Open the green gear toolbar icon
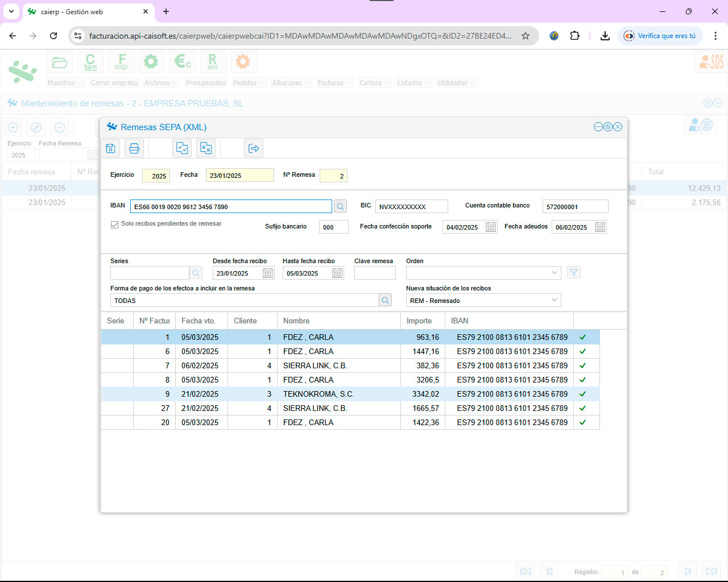Screen dimensions: 728x582 coord(151,62)
